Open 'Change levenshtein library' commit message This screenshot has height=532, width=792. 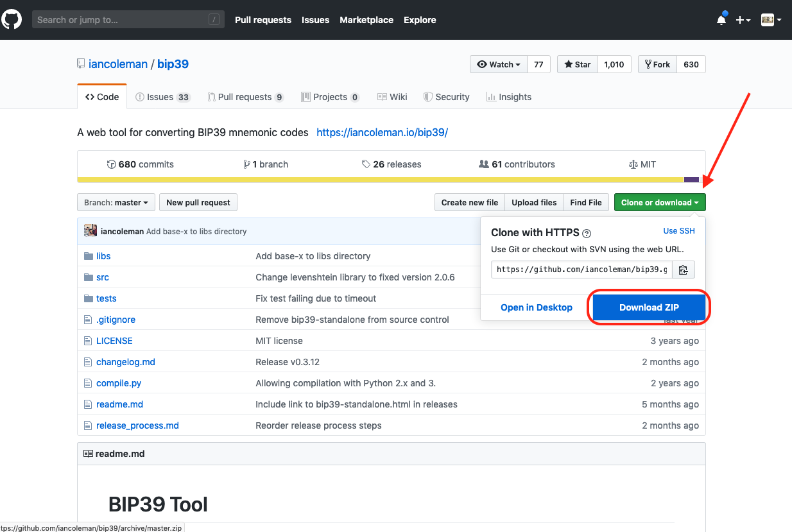[x=355, y=277]
